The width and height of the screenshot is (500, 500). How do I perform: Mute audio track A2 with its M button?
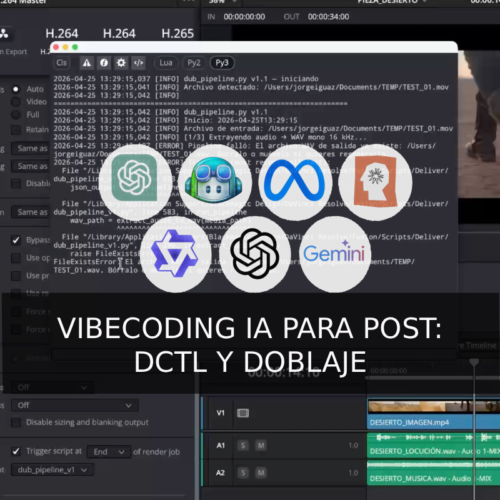[x=261, y=473]
